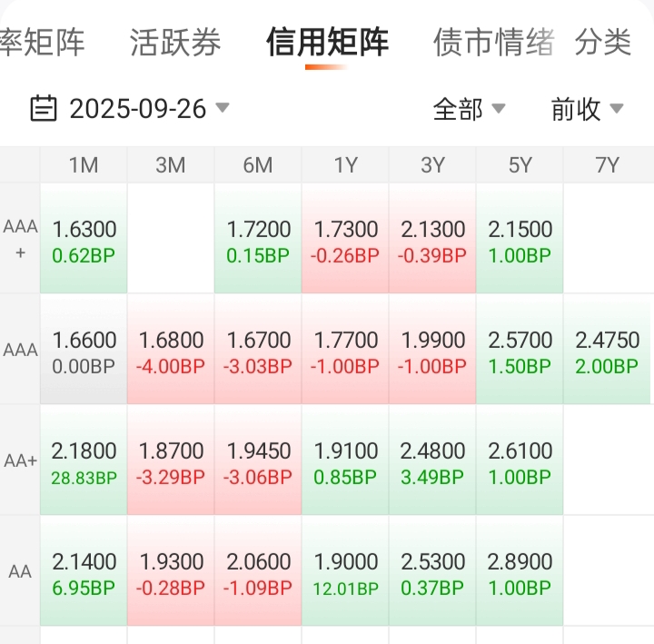Open the 2025-09-26 date dropdown
654x644 pixels.
coord(138,109)
